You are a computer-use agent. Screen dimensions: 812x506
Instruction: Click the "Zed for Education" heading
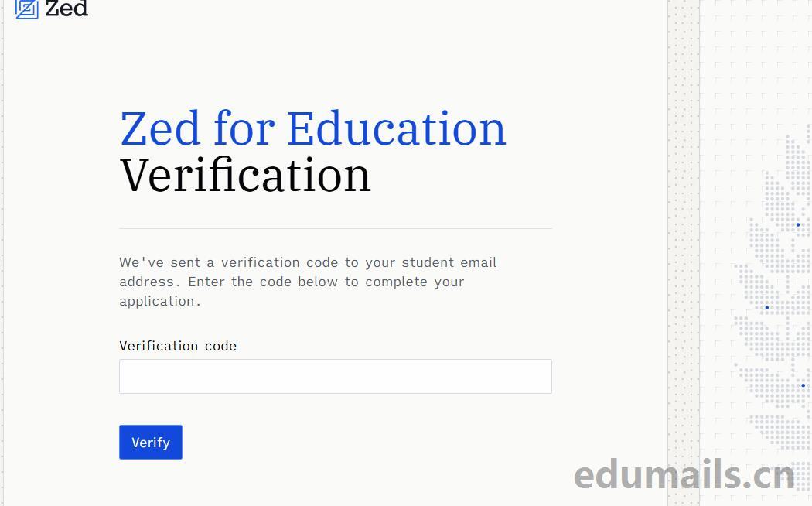click(x=312, y=128)
